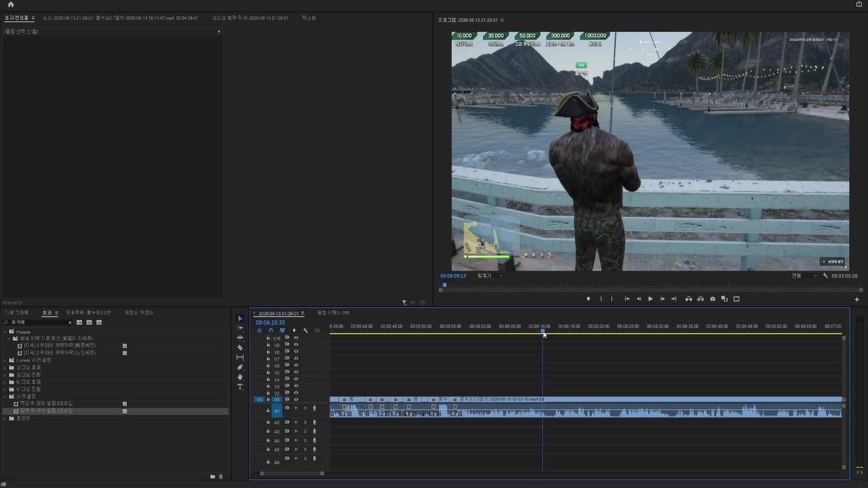Solo the A3 audio track

tap(305, 432)
